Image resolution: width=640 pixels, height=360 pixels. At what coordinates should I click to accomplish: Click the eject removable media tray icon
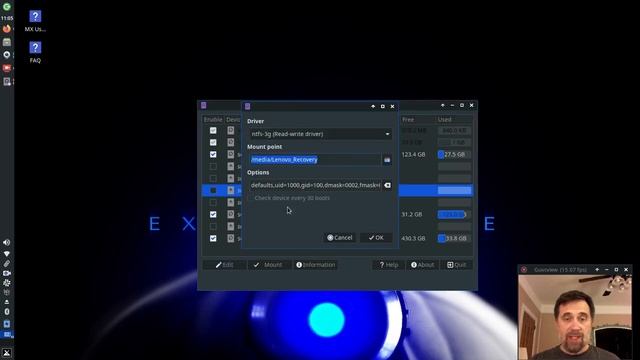[7, 302]
